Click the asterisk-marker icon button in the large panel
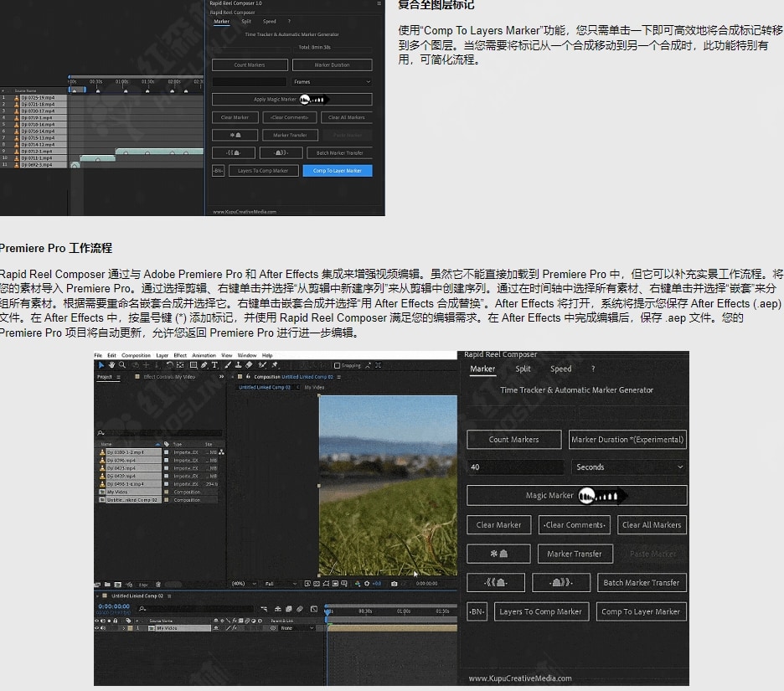This screenshot has height=691, width=784. (498, 554)
